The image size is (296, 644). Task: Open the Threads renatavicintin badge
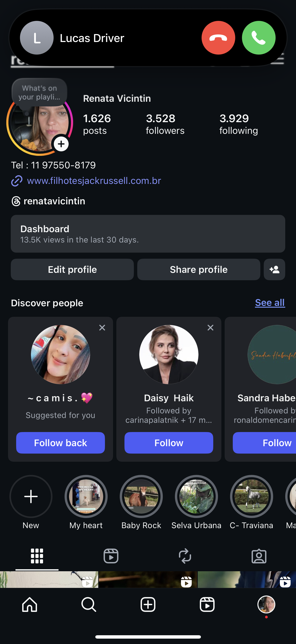[x=48, y=201]
